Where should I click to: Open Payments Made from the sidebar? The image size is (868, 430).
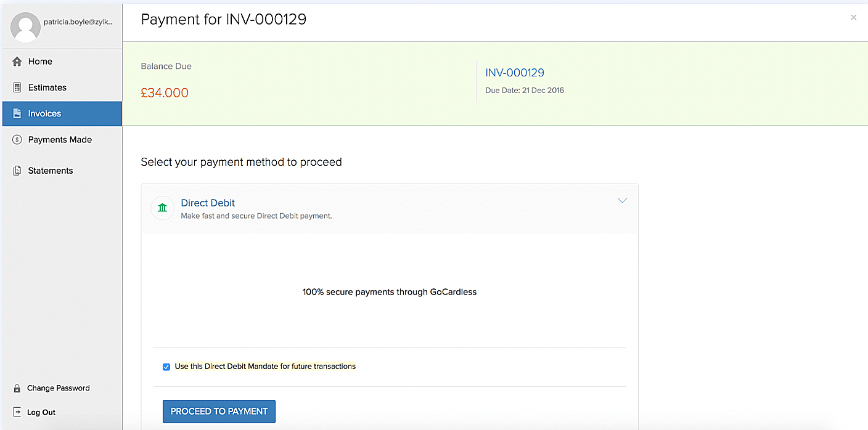(x=17, y=139)
